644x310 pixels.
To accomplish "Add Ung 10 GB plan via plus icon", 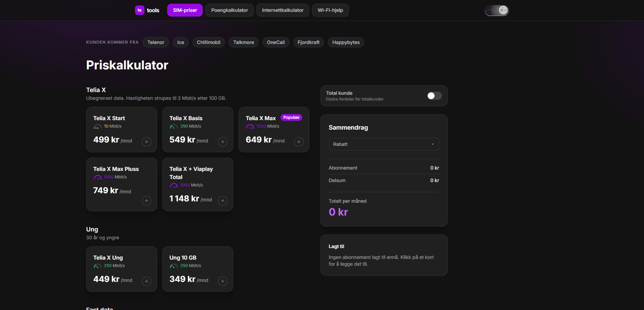I will [x=223, y=281].
